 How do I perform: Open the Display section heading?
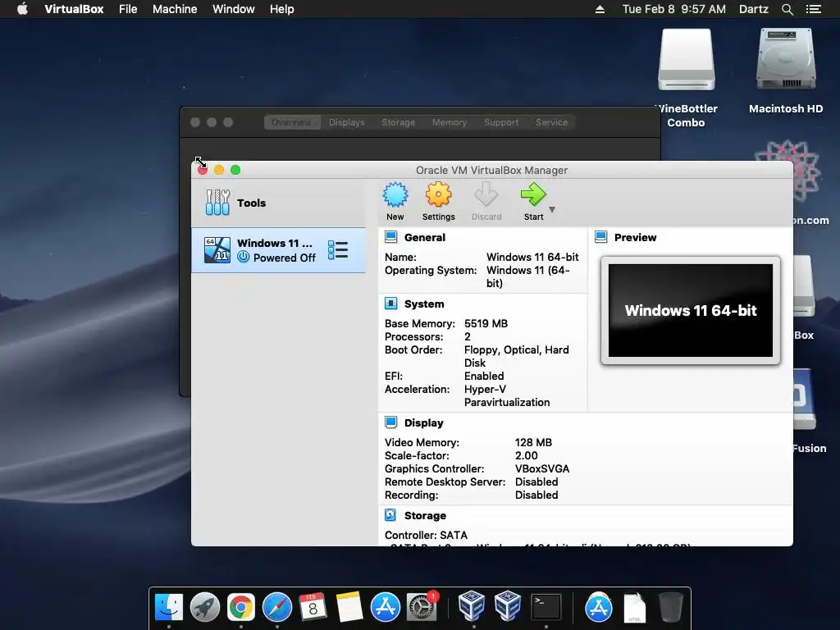coord(424,422)
